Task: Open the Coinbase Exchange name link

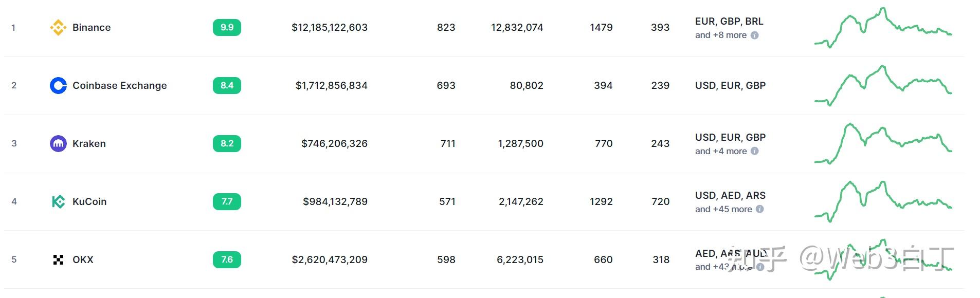Action: pyautogui.click(x=120, y=85)
